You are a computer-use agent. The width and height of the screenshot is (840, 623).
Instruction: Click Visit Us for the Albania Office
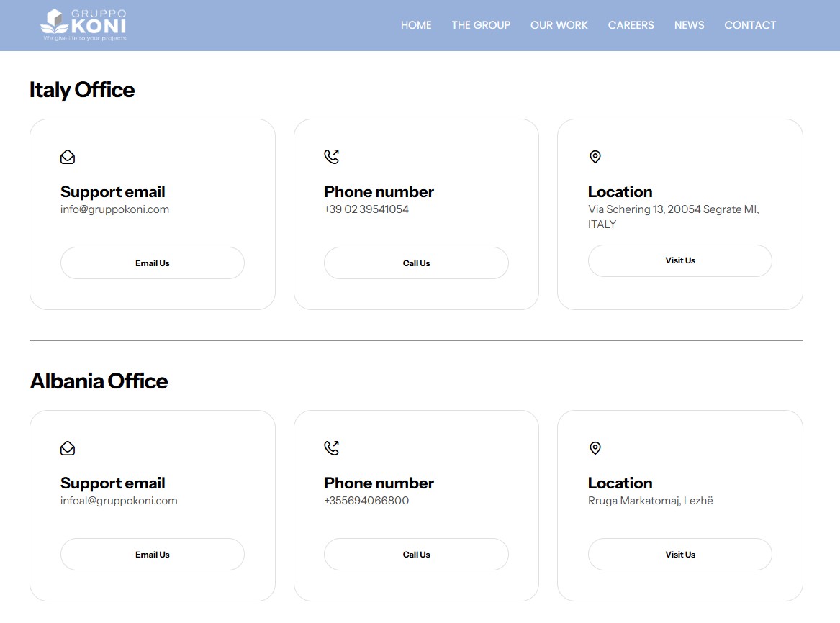679,554
